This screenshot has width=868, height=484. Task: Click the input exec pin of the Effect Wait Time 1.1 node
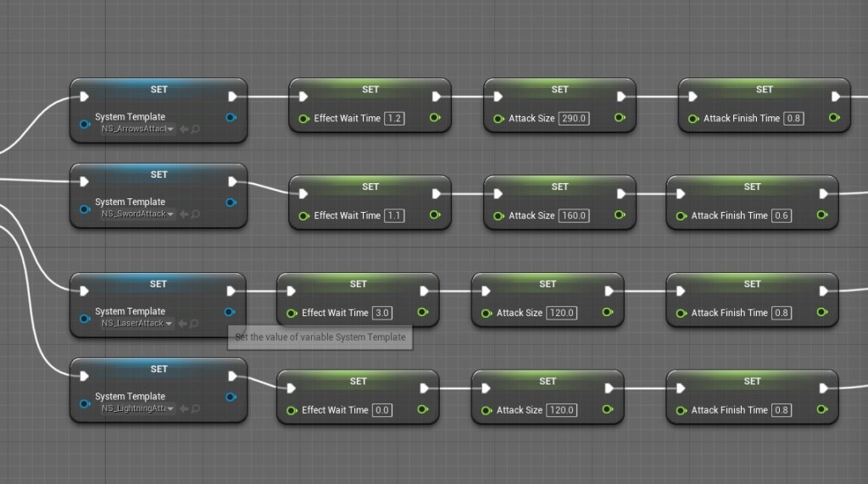click(303, 193)
